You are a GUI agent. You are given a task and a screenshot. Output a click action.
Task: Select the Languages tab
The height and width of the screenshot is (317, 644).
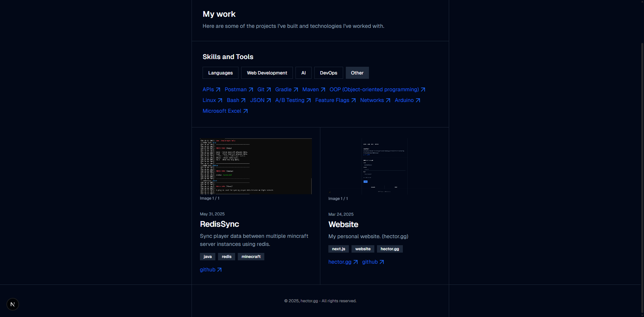point(220,73)
